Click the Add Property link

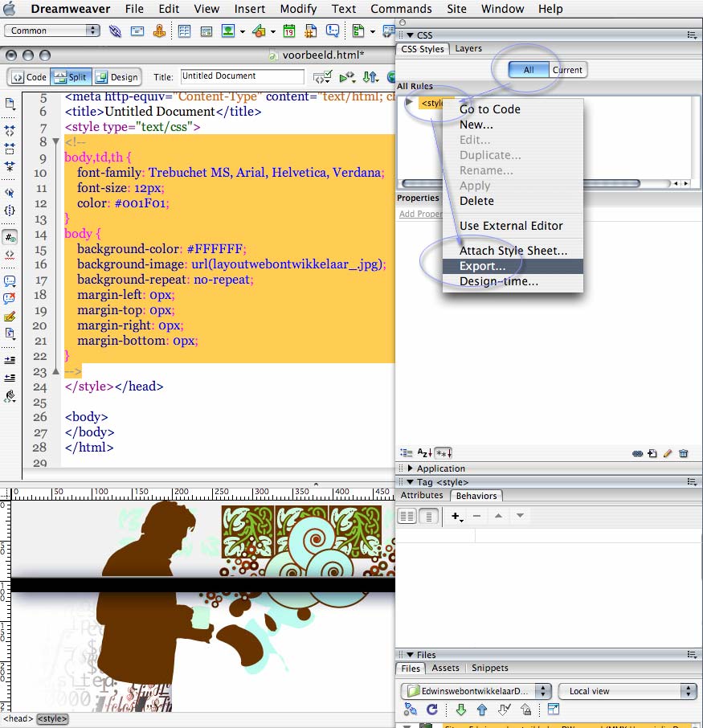pos(421,214)
